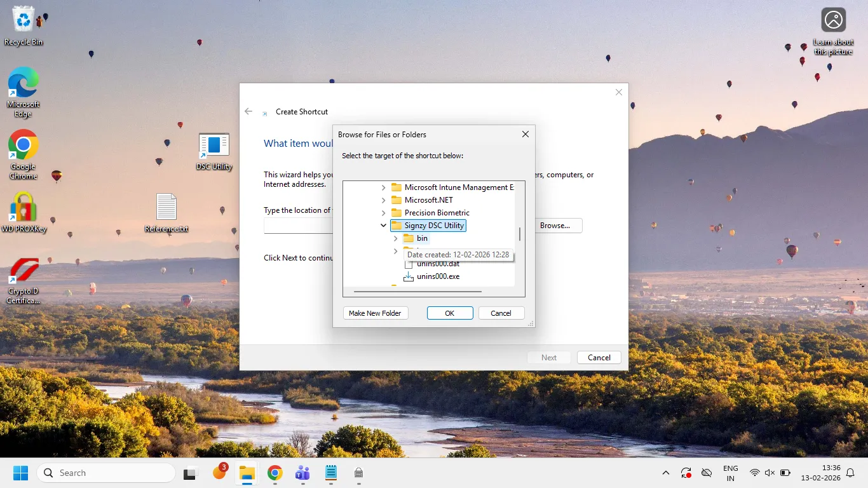Image resolution: width=868 pixels, height=488 pixels.
Task: Open File Explorer from the taskbar
Action: tap(247, 473)
